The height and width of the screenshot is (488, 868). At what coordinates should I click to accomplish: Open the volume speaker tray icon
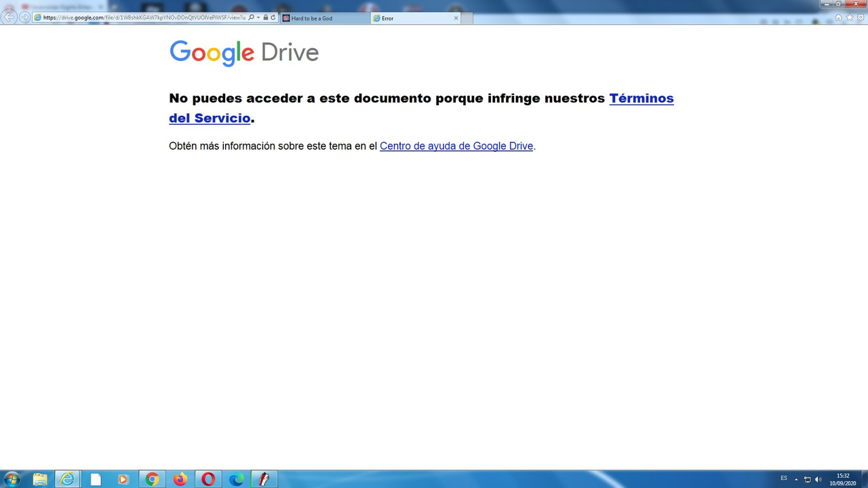pos(818,479)
